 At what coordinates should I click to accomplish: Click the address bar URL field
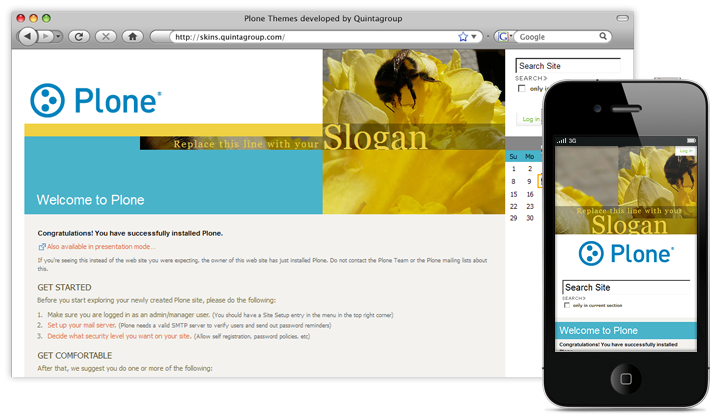(x=314, y=37)
